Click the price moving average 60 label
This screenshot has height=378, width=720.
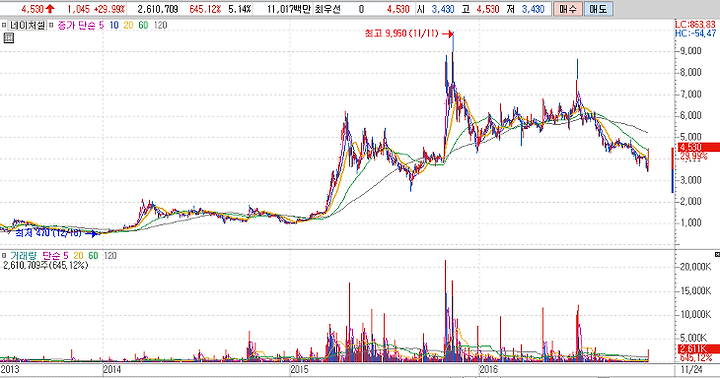143,25
